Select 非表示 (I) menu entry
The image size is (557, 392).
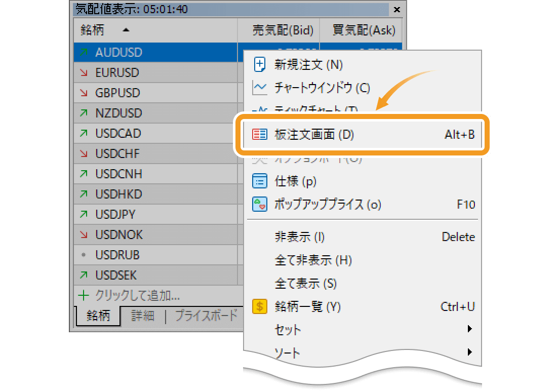(363, 237)
